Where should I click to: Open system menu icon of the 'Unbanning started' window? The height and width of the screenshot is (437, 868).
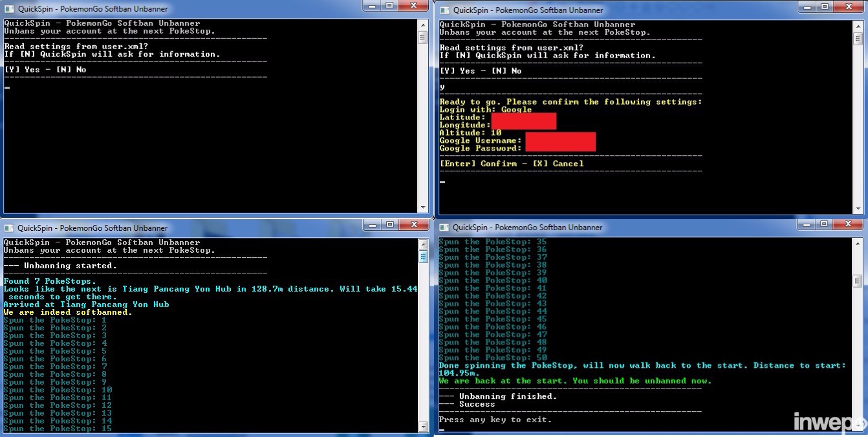tap(8, 228)
